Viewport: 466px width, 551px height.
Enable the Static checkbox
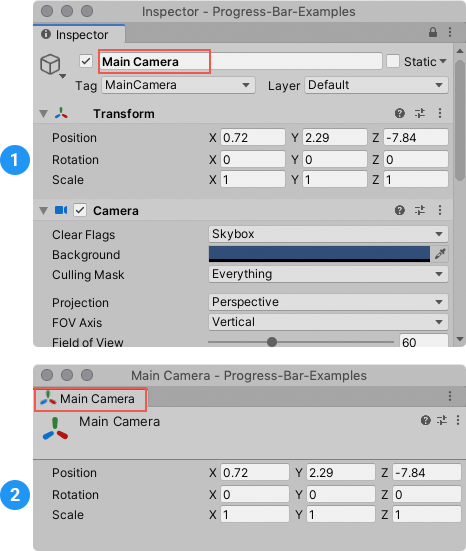(x=393, y=61)
